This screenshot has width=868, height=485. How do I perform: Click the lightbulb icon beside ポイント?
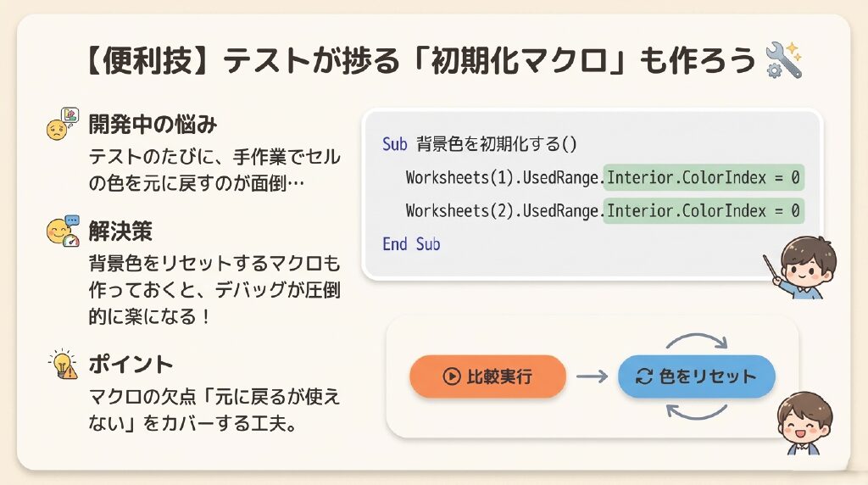[63, 365]
